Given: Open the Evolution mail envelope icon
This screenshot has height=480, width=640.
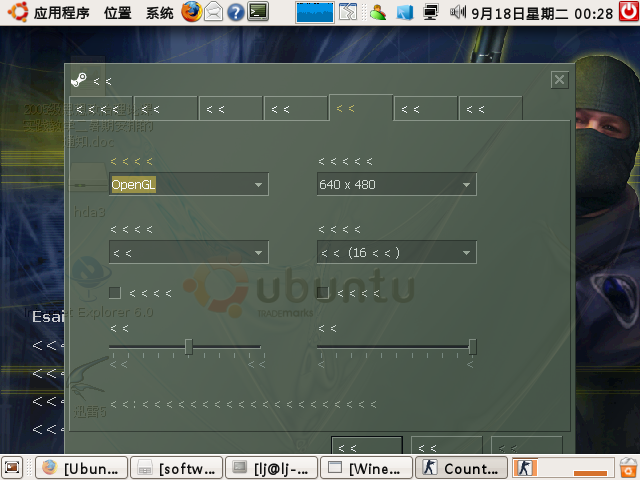Looking at the screenshot, I should (213, 12).
